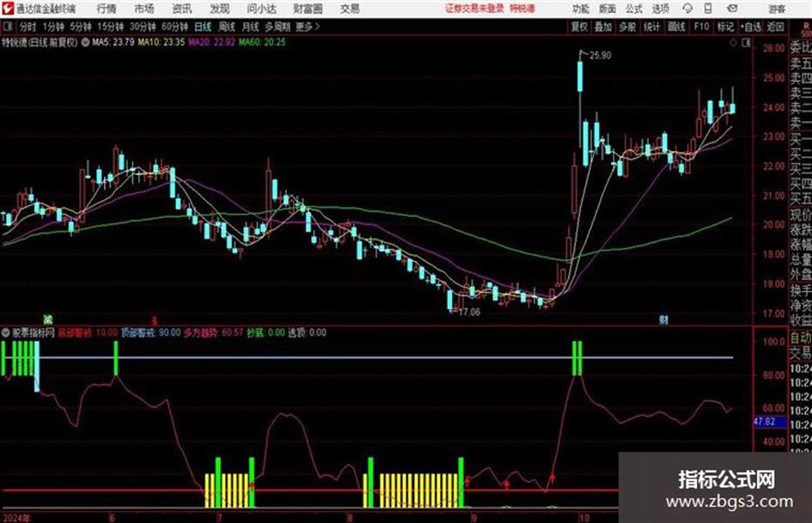812x523 pixels.
Task: Click the 特锐德 stock name in title bar
Action: click(x=522, y=9)
